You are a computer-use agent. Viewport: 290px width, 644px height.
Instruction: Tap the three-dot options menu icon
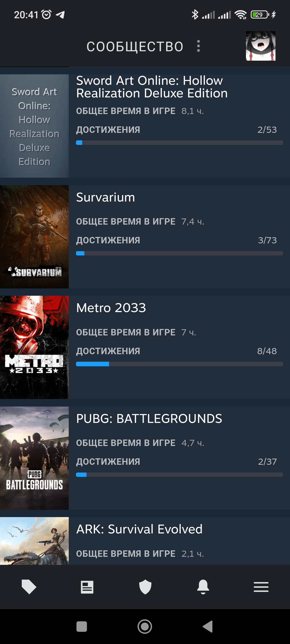[x=198, y=46]
